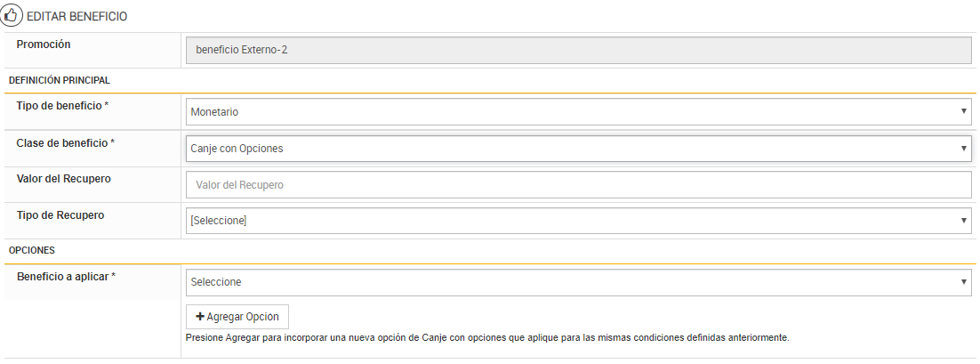Click the Valor del Recupero label
Screen dimensions: 980x364
coord(63,179)
